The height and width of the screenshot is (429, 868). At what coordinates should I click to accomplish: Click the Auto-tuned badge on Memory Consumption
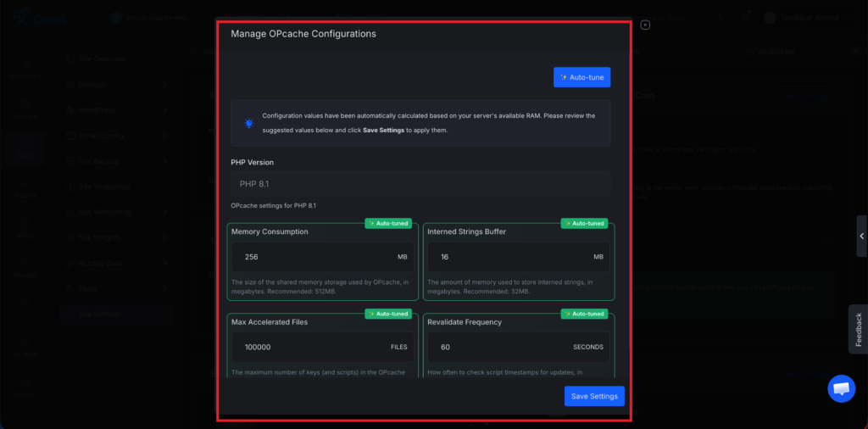(388, 224)
